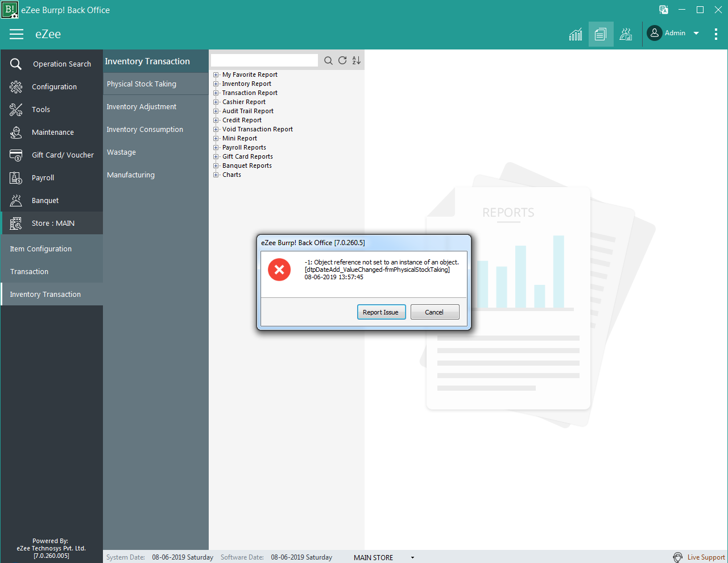Open Physical Stock Taking
728x563 pixels.
[156, 84]
